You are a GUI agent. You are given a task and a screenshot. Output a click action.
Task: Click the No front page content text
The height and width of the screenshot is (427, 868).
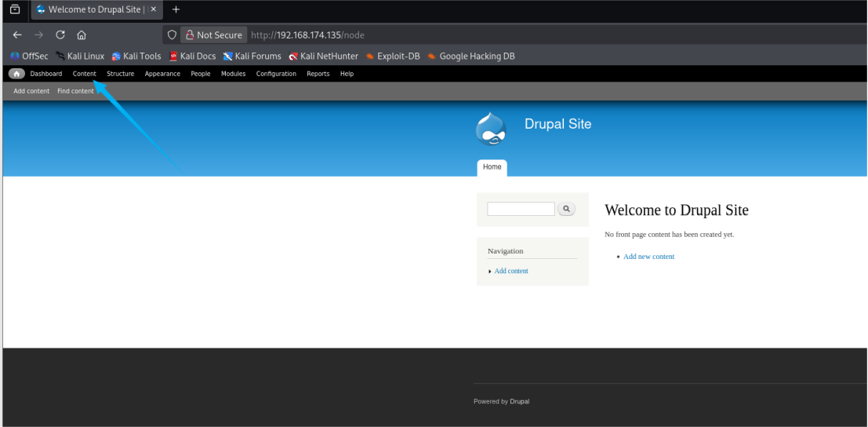670,234
